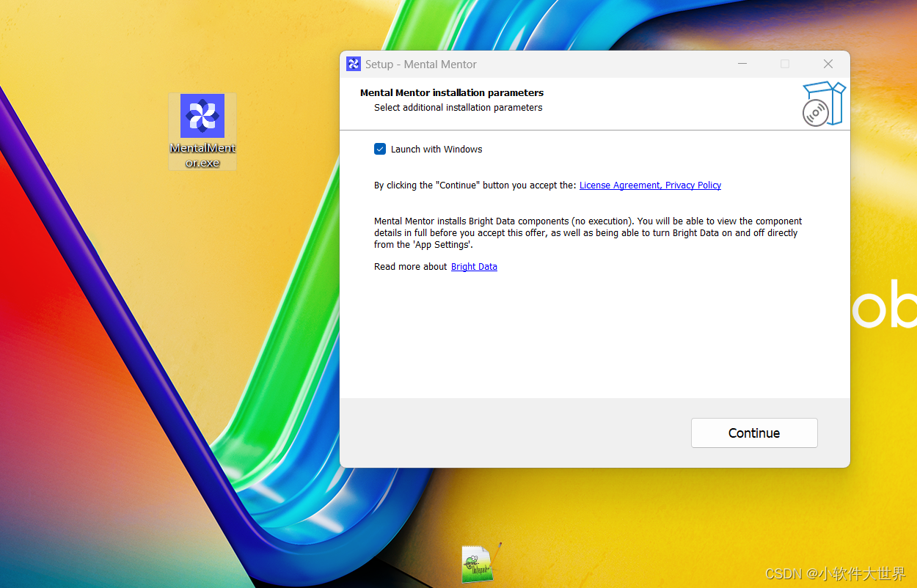Click 'Select additional installation parameters' subtitle
The image size is (917, 588).
[x=458, y=108]
